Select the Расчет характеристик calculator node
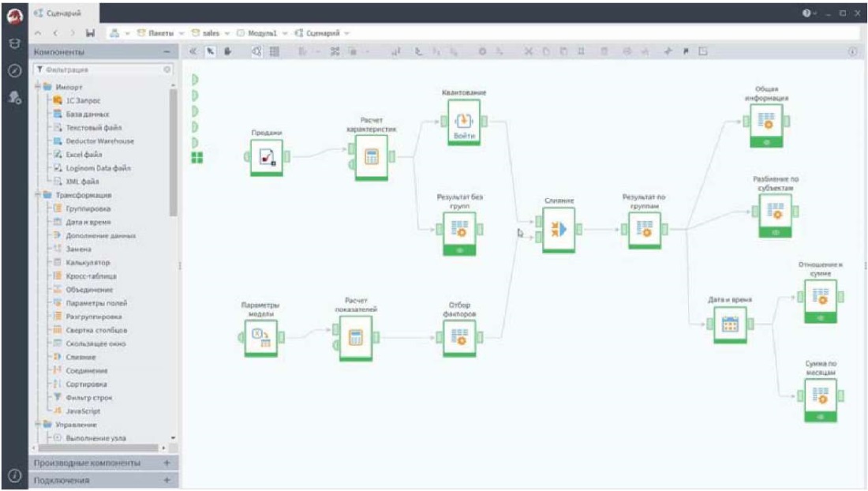This screenshot has width=868, height=491. (372, 157)
